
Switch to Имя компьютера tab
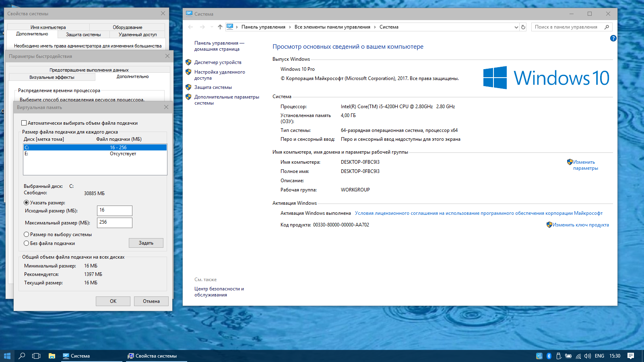click(48, 27)
